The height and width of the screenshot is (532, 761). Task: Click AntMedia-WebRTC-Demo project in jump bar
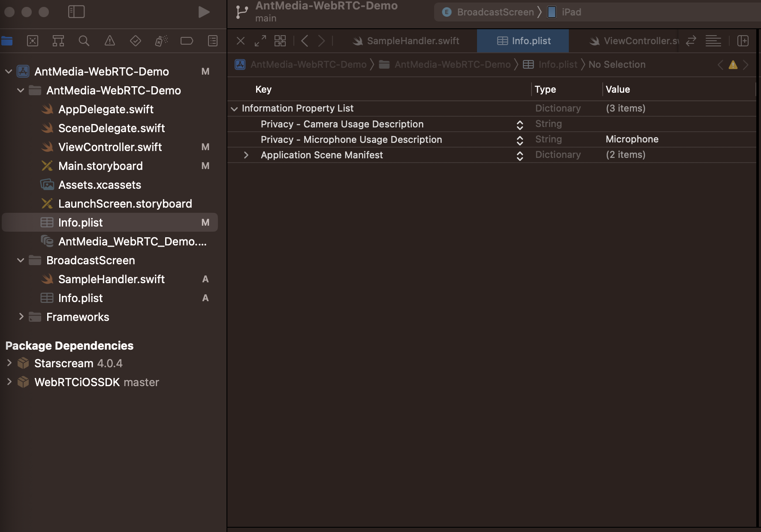tap(301, 64)
